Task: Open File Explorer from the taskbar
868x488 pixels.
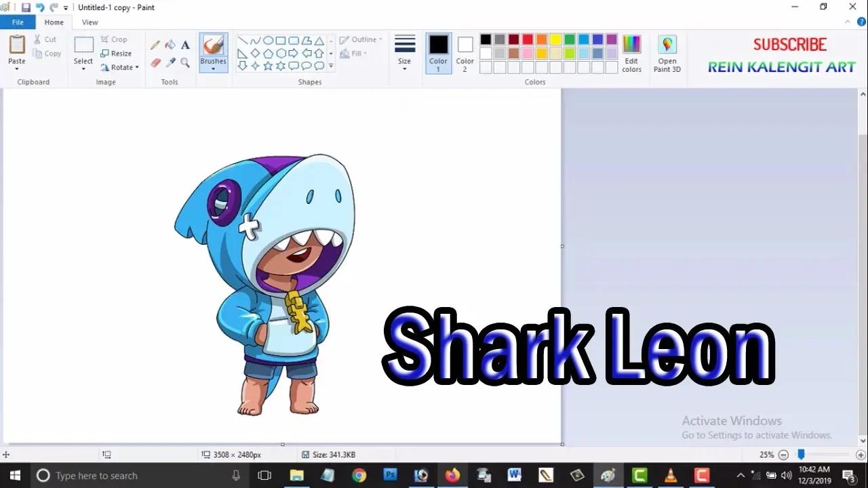Action: click(x=296, y=475)
